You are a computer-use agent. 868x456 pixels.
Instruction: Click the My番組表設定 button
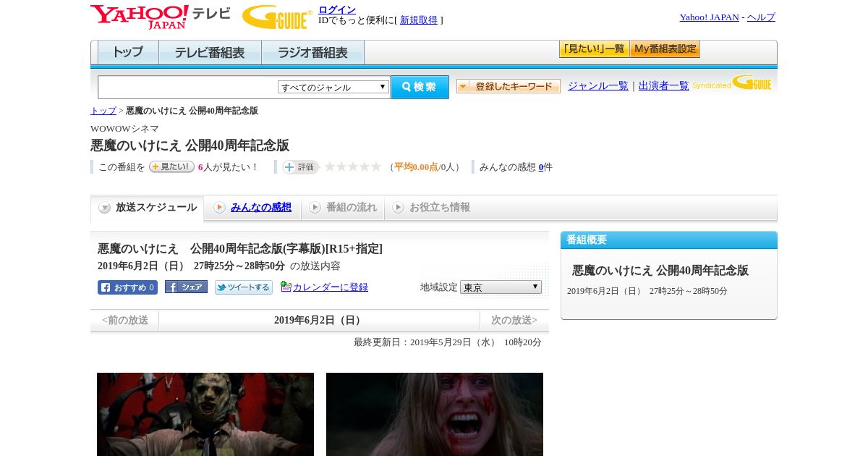pos(665,49)
